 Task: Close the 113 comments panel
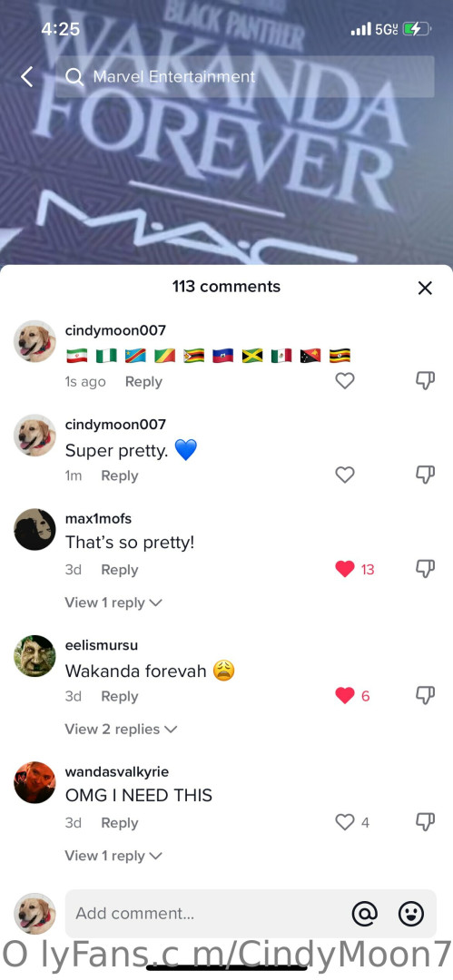[425, 288]
